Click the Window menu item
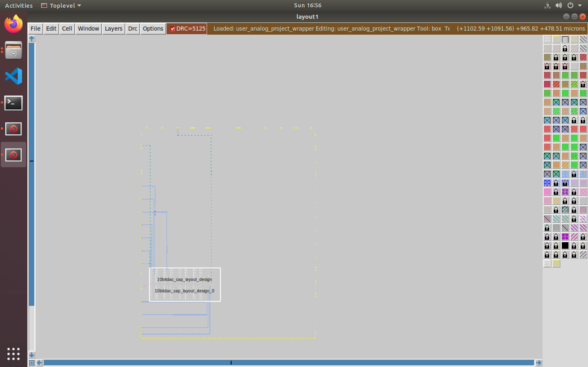Image resolution: width=588 pixels, height=367 pixels. (x=88, y=28)
